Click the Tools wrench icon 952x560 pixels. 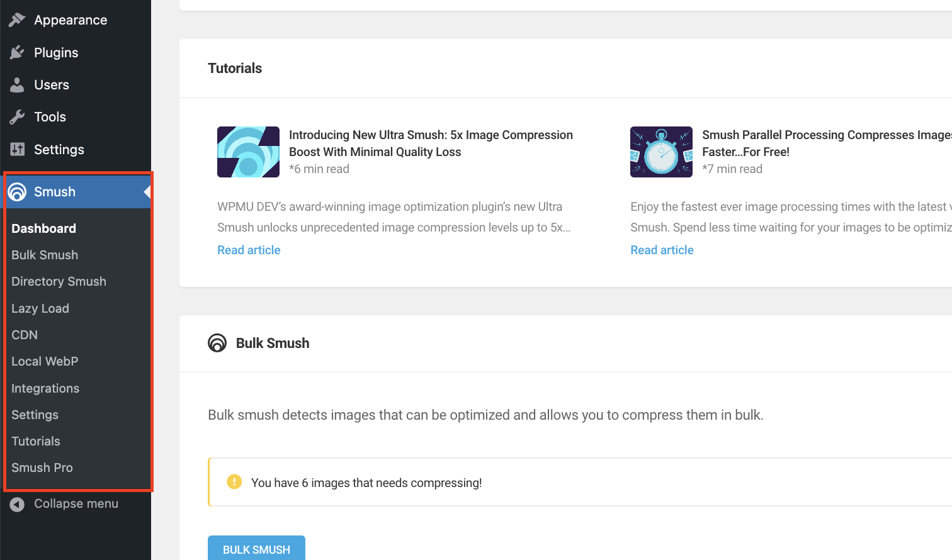coord(17,117)
